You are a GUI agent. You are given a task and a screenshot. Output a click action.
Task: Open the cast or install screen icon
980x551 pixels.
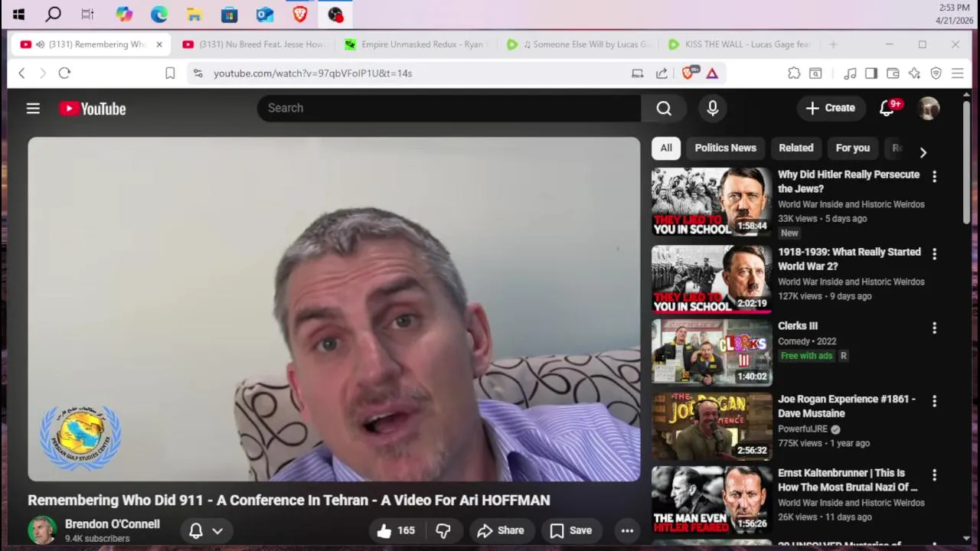637,73
